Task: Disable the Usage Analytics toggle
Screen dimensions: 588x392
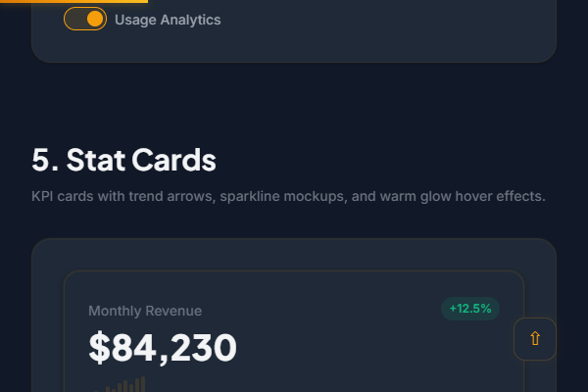Action: [x=85, y=19]
